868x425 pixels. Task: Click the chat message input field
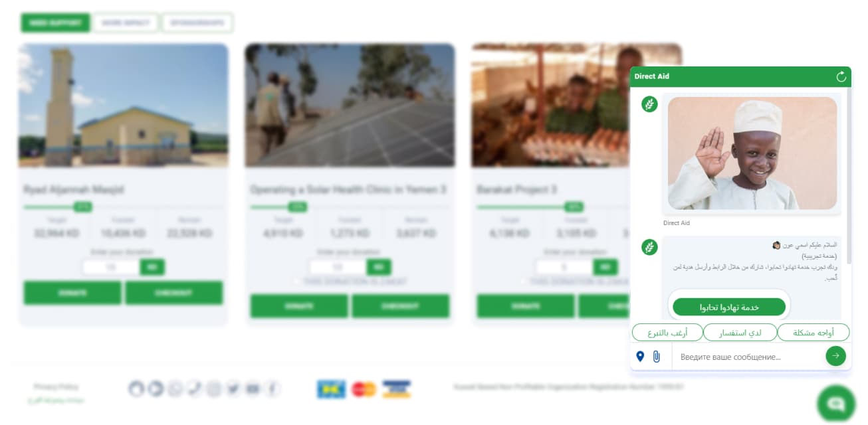[x=748, y=357]
